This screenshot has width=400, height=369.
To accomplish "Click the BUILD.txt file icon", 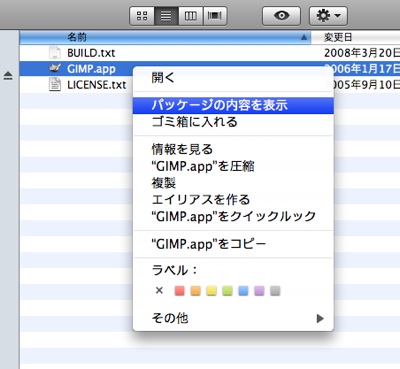I will (55, 53).
